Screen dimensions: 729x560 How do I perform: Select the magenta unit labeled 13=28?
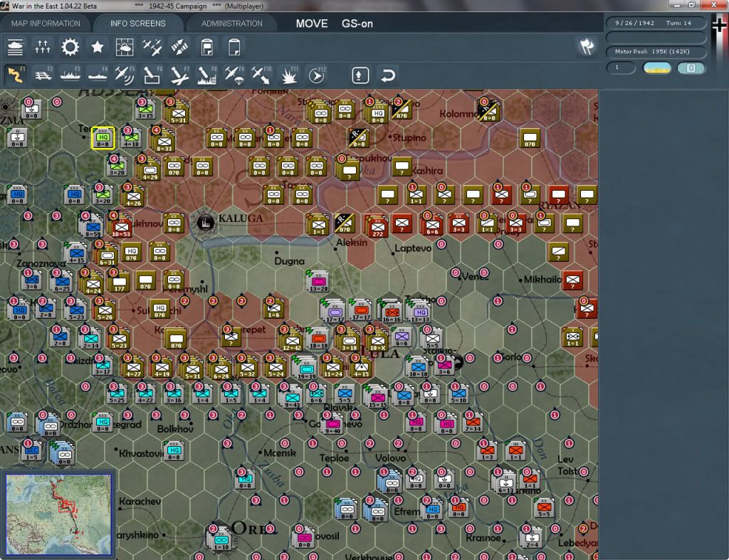pos(318,282)
